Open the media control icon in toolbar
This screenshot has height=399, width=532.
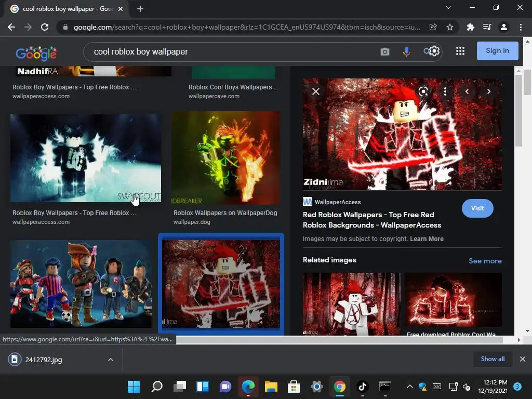click(x=487, y=27)
